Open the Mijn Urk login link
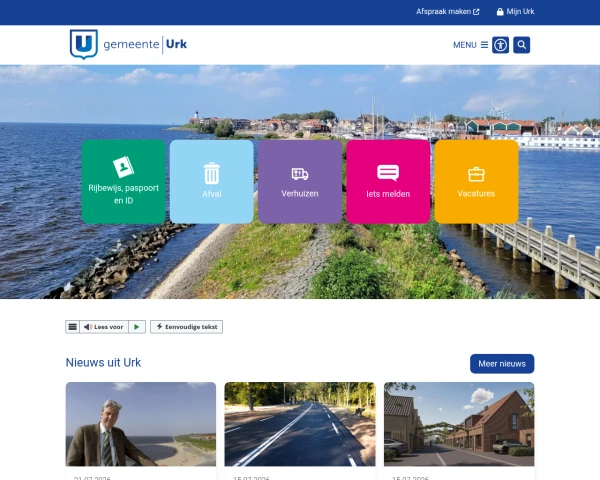This screenshot has height=480, width=600. pos(515,11)
